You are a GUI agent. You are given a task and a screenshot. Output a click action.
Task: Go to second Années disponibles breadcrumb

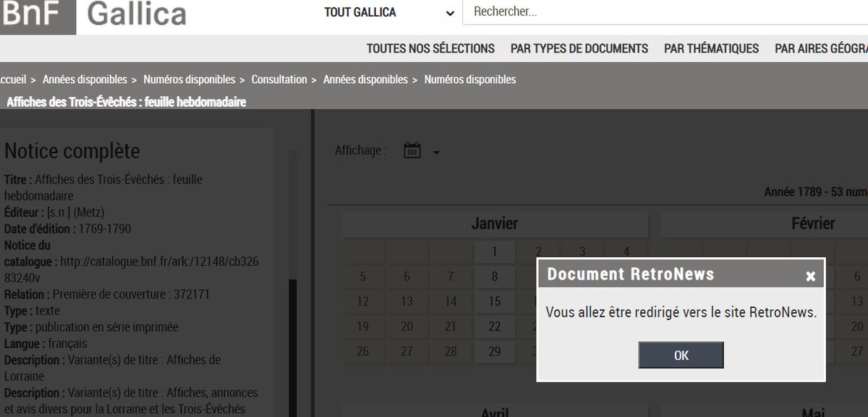(x=365, y=79)
